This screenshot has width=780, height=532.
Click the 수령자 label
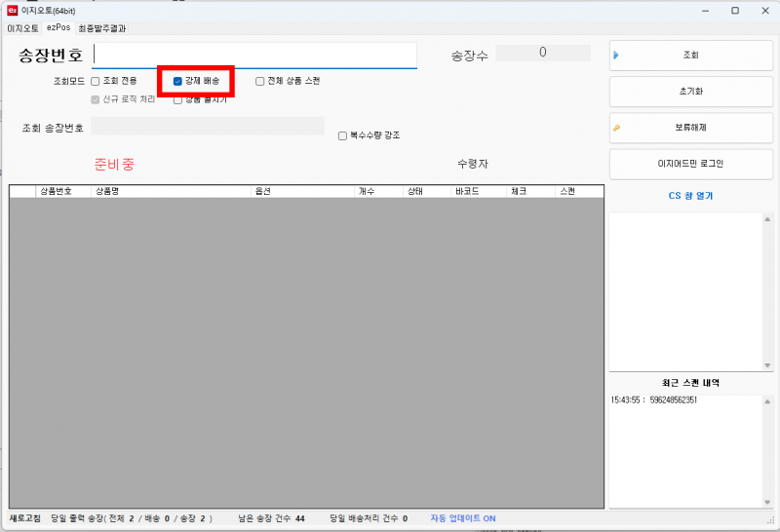pos(473,164)
